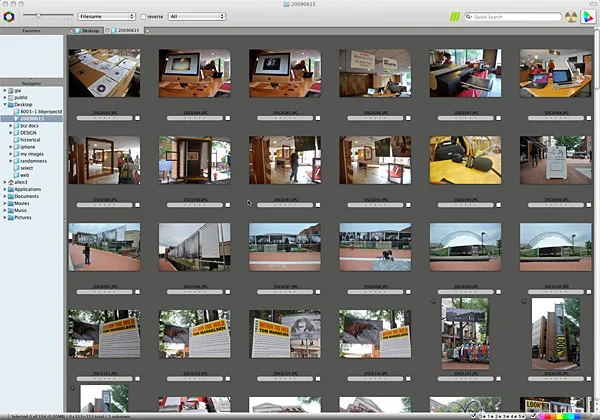Click the magenta color class swatch
Image resolution: width=600 pixels, height=420 pixels.
(x=540, y=417)
